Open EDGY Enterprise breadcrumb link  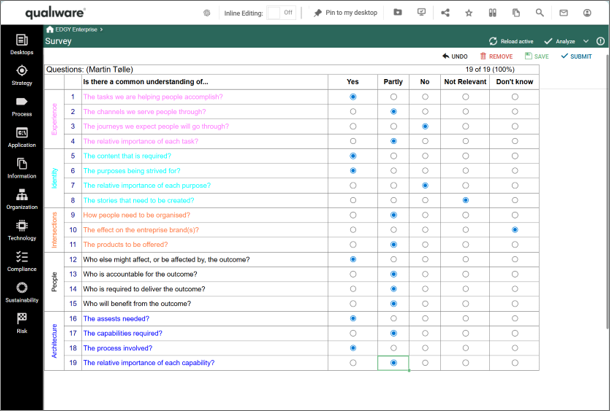[76, 30]
